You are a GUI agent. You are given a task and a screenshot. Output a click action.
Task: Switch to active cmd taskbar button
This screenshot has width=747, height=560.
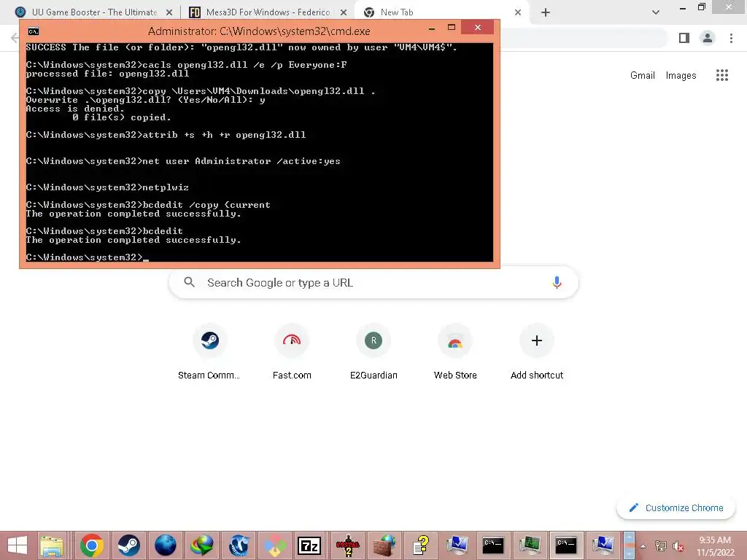pyautogui.click(x=566, y=545)
